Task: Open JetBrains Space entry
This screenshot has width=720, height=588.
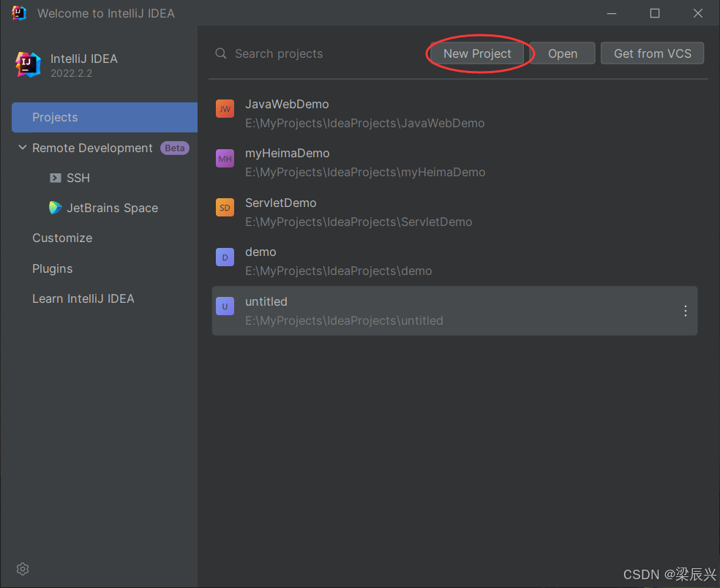Action: pyautogui.click(x=113, y=208)
